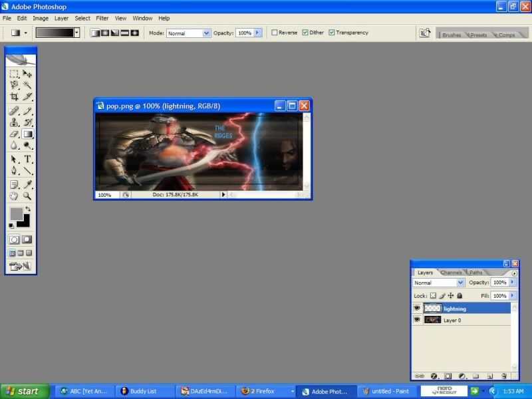The width and height of the screenshot is (532, 399).
Task: Open gradient tool preset picker arrow
Action: [x=25, y=33]
